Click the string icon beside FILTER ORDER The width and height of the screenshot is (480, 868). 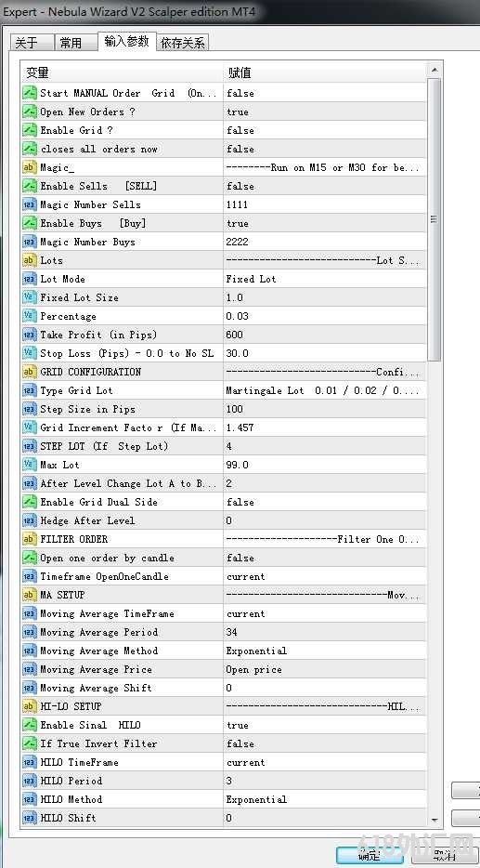tap(30, 539)
